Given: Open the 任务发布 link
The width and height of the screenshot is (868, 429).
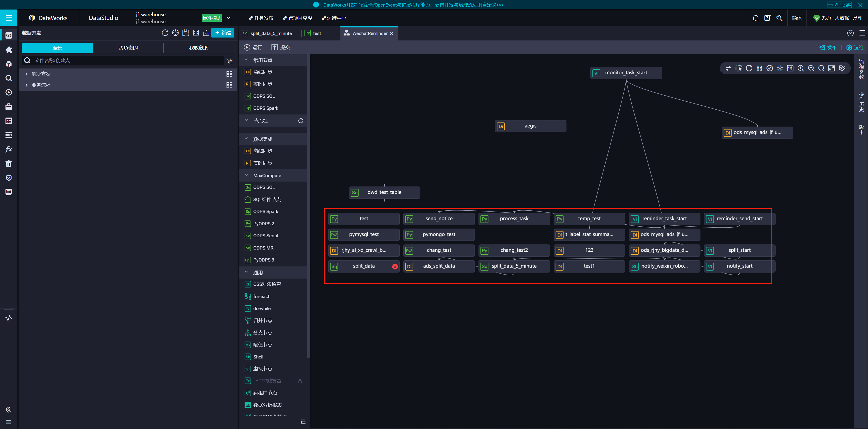Looking at the screenshot, I should pyautogui.click(x=261, y=18).
